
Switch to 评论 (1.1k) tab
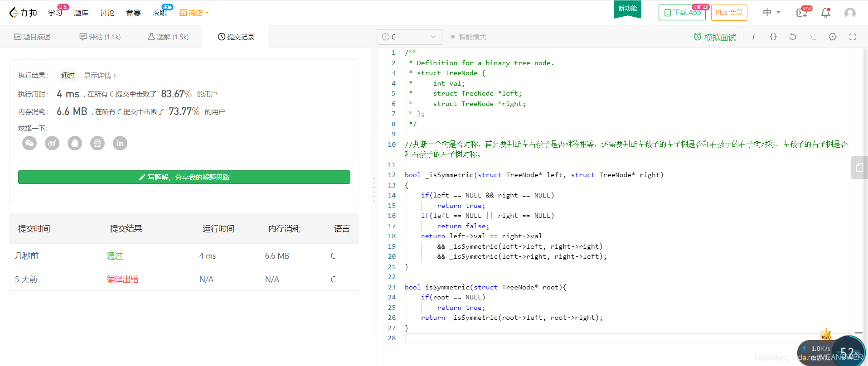coord(100,37)
